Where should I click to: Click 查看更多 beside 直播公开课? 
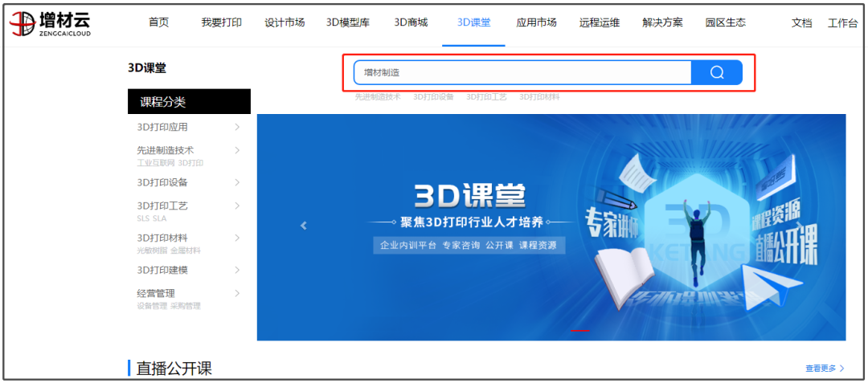coord(825,368)
